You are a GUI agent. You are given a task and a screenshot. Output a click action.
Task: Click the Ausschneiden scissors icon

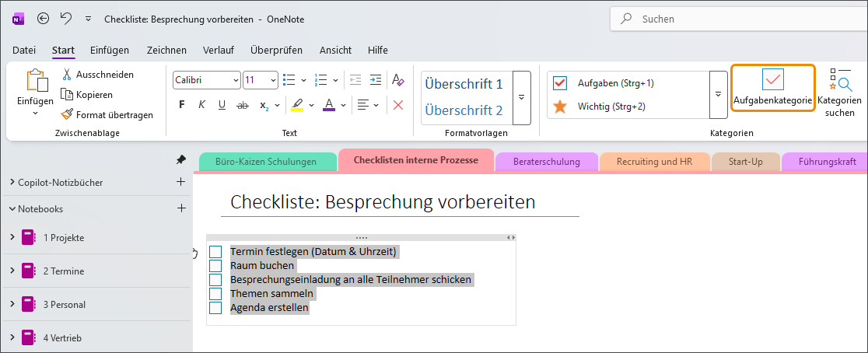coord(68,75)
